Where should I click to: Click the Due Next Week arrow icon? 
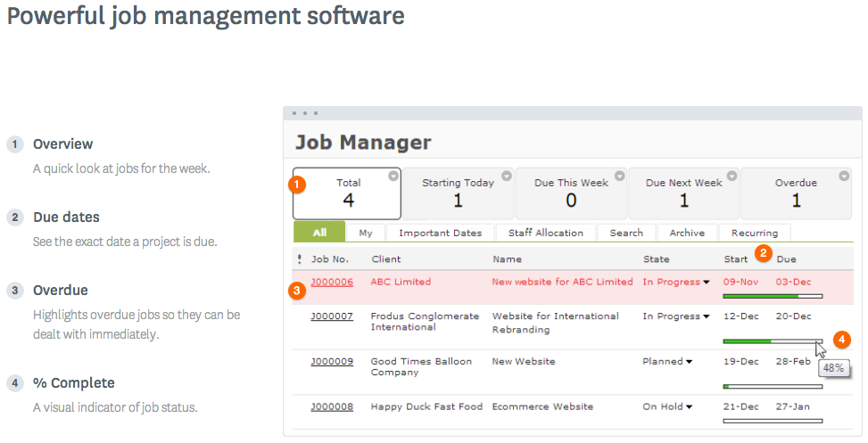[x=732, y=176]
